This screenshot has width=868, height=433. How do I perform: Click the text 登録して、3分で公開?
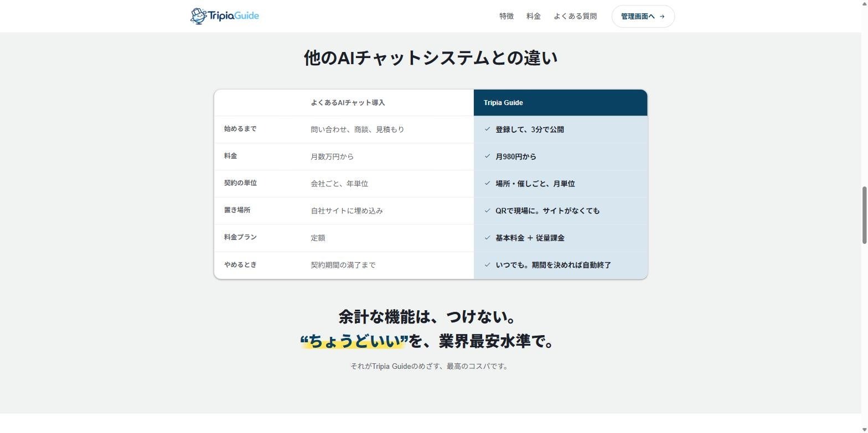530,129
